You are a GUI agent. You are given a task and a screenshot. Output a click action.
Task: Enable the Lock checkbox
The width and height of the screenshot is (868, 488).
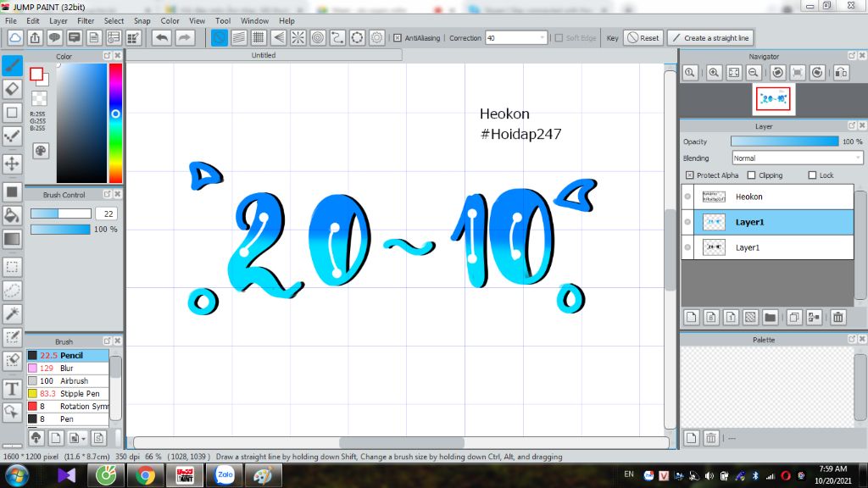pos(812,175)
